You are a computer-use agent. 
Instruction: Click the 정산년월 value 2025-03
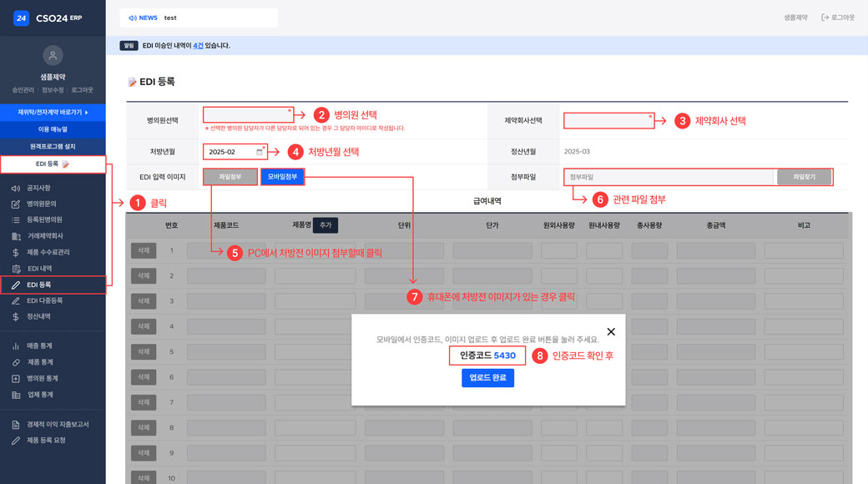click(x=577, y=151)
